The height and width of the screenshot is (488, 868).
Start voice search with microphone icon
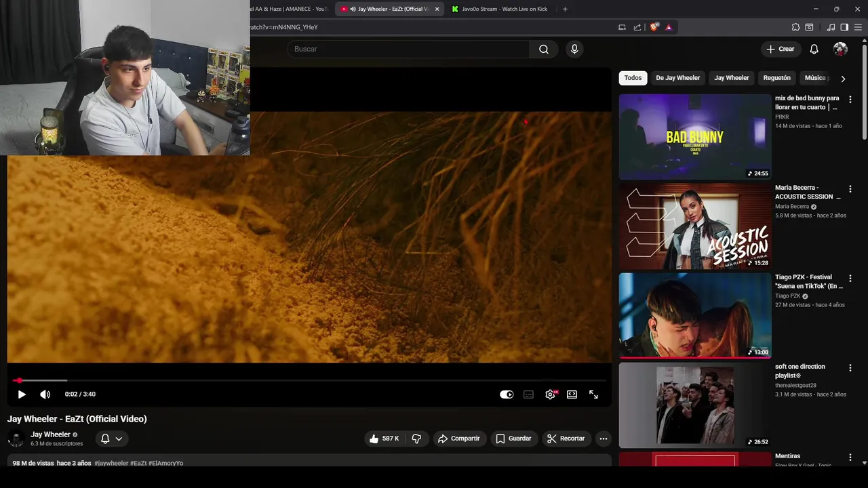click(x=574, y=49)
